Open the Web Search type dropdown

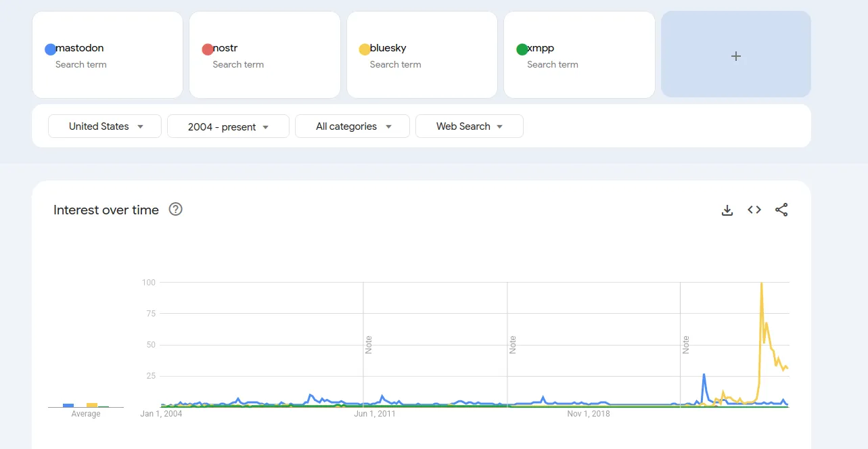[x=469, y=126]
